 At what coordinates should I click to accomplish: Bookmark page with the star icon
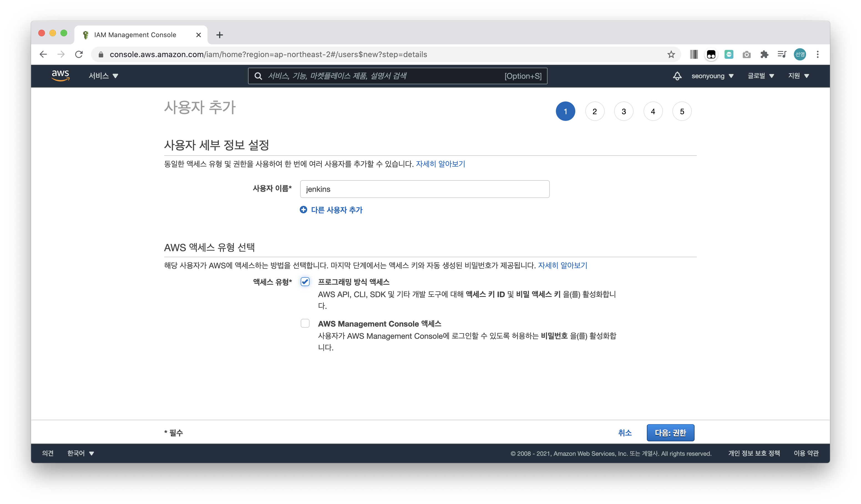(671, 54)
